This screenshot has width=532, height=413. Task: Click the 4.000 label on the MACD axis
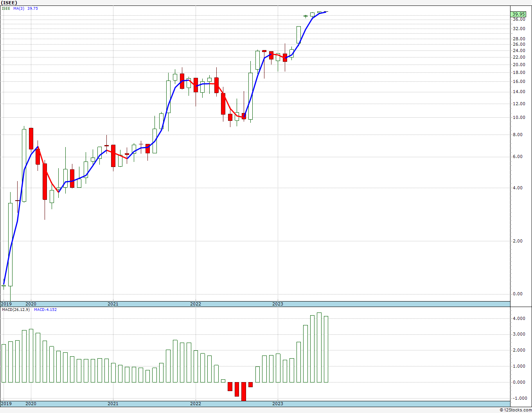coord(519,319)
